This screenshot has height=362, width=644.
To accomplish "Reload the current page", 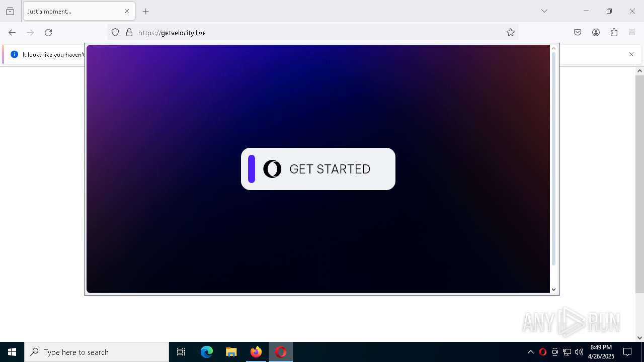I will click(x=48, y=33).
